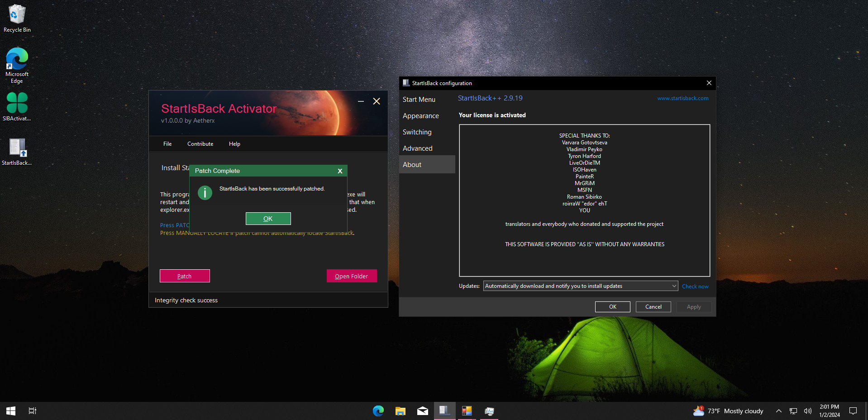This screenshot has height=420, width=868.
Task: Click the "Your license is activated" text
Action: click(x=492, y=115)
